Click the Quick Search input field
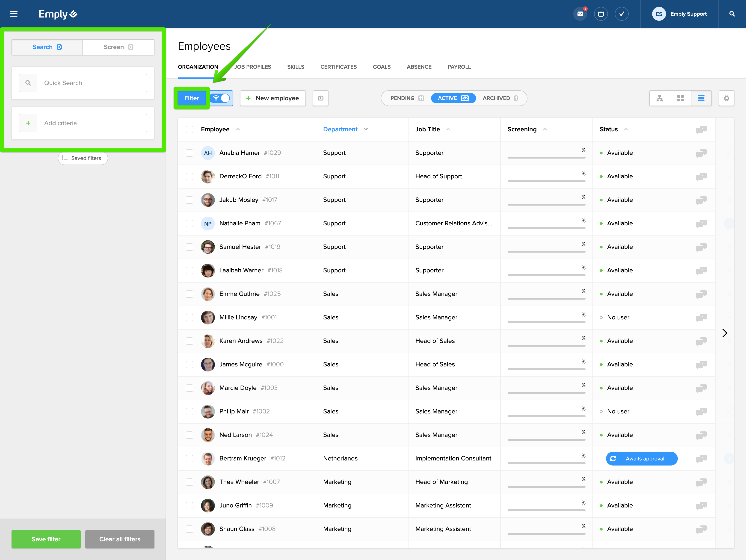This screenshot has width=746, height=560. click(x=92, y=83)
